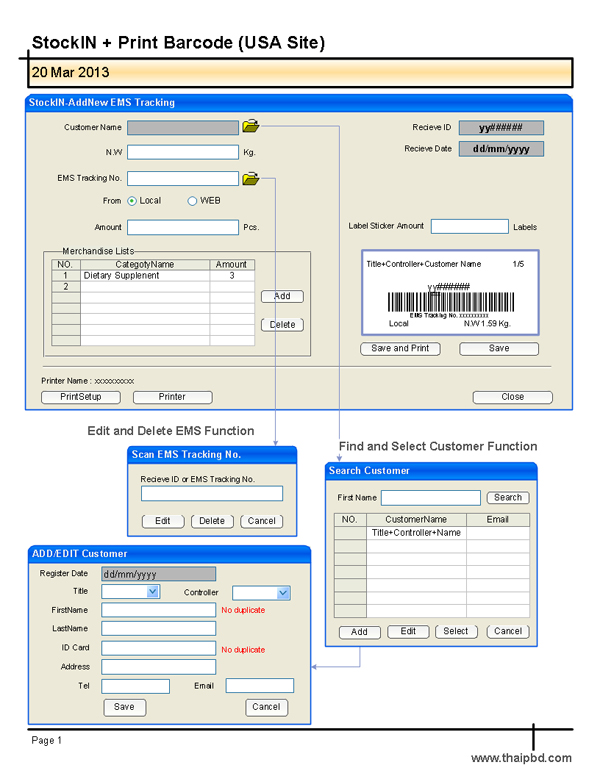This screenshot has width=600, height=776.
Task: Click Add in Merchandise Lists
Action: [282, 296]
